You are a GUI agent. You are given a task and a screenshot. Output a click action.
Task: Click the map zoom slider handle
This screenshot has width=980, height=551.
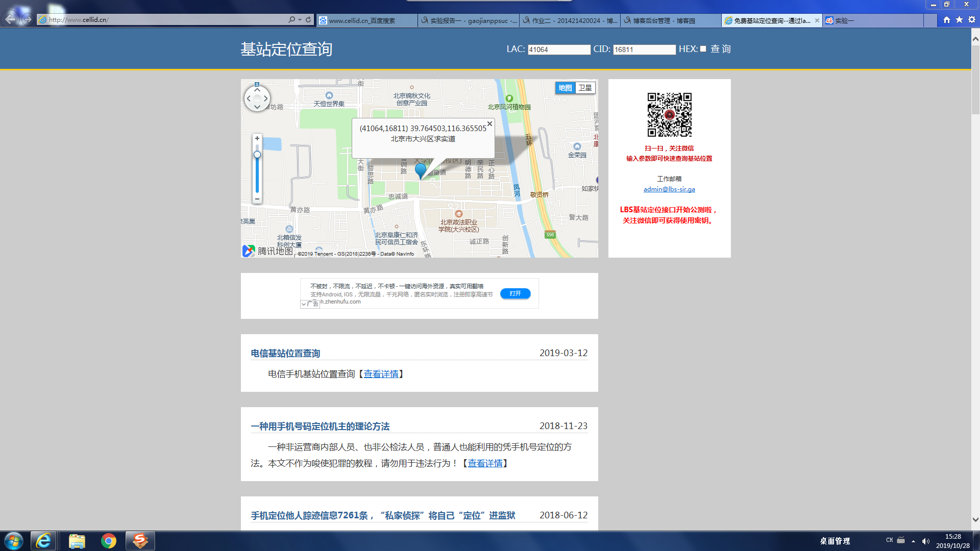(x=257, y=155)
